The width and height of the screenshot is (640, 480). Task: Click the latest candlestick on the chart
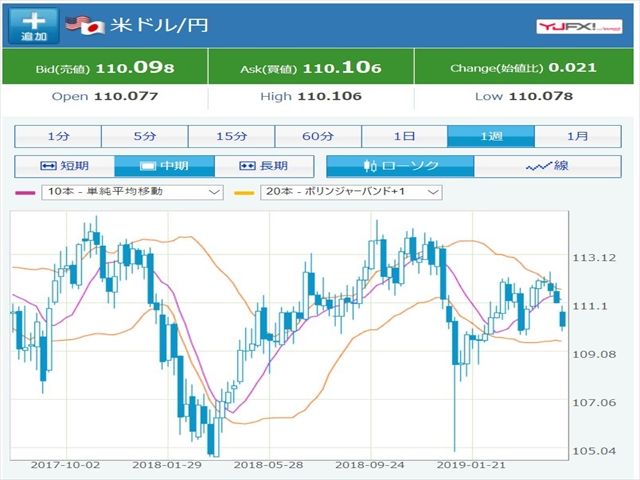tap(563, 319)
